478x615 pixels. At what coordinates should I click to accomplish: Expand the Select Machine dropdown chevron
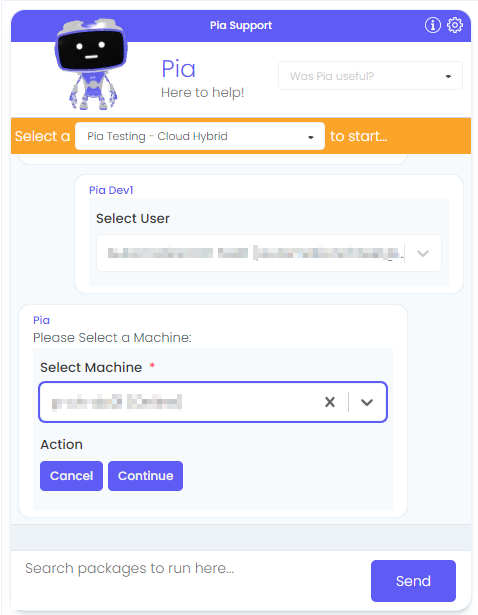[x=367, y=402]
